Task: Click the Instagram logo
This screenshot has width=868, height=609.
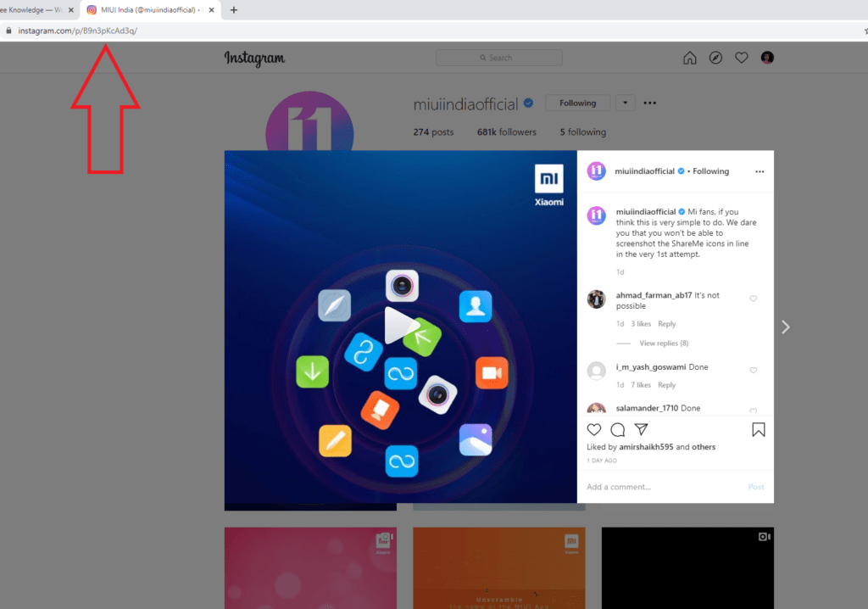Action: pyautogui.click(x=254, y=59)
